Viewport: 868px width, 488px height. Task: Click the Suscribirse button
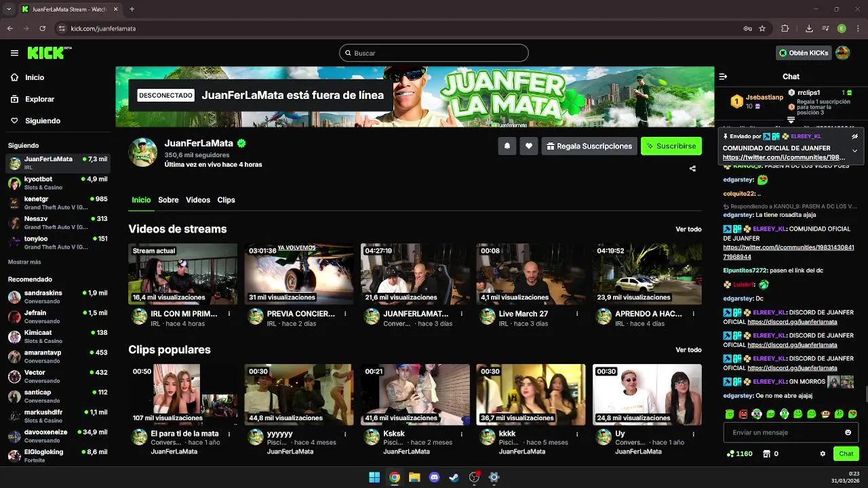pyautogui.click(x=671, y=146)
